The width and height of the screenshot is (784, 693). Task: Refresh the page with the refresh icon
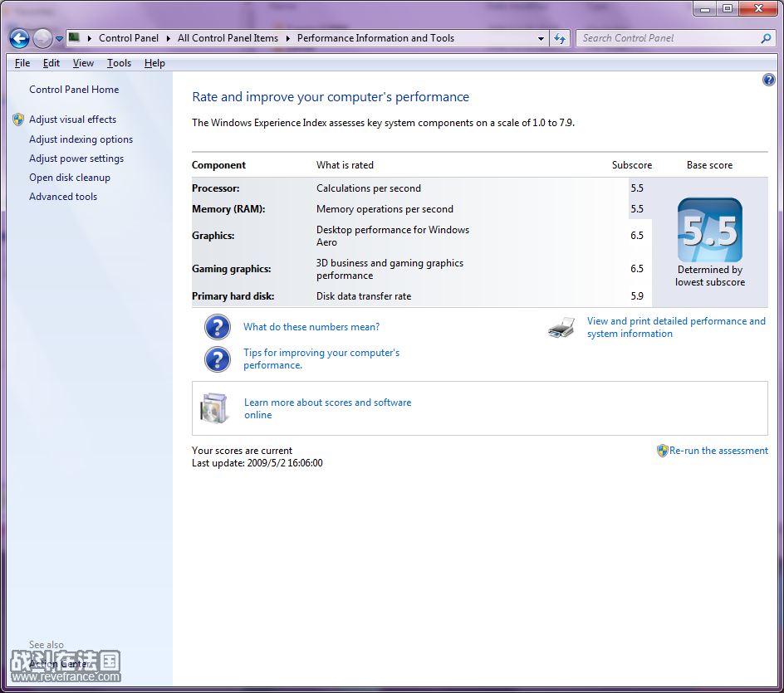560,38
